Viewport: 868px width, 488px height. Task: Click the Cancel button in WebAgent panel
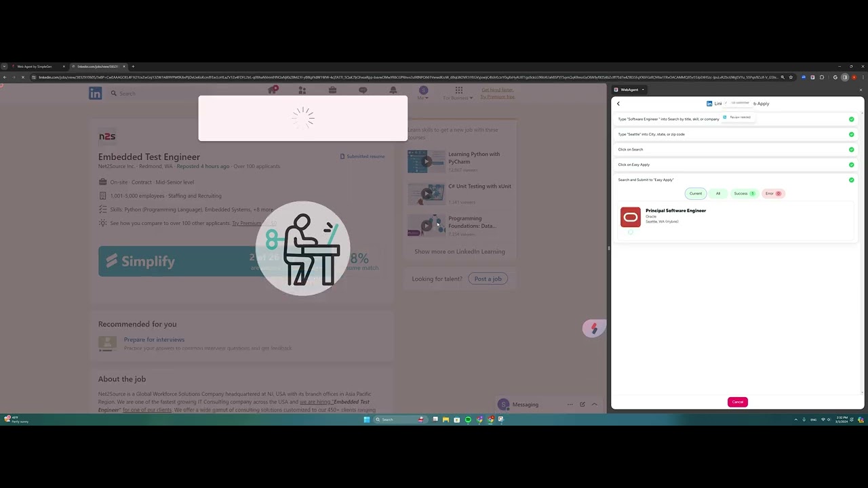point(738,402)
